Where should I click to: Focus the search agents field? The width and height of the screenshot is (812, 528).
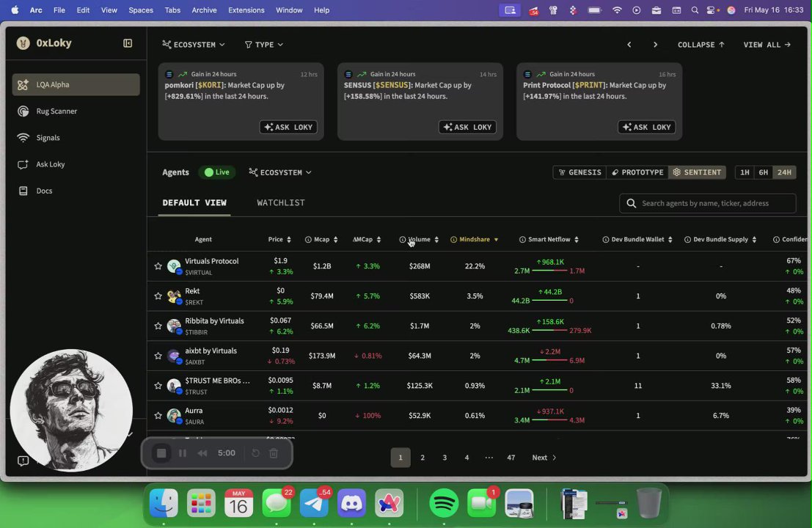(707, 203)
